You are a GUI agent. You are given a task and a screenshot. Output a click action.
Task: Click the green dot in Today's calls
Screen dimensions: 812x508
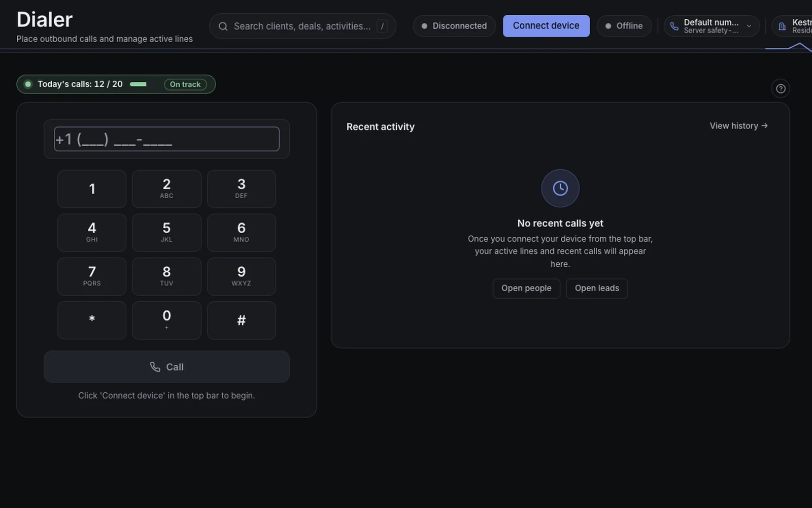28,84
